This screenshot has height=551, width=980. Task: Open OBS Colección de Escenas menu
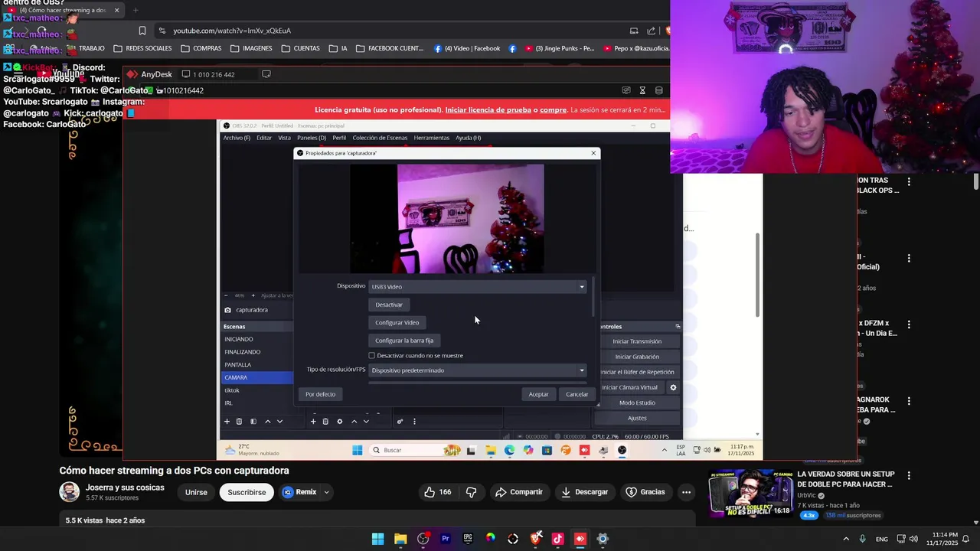380,138
